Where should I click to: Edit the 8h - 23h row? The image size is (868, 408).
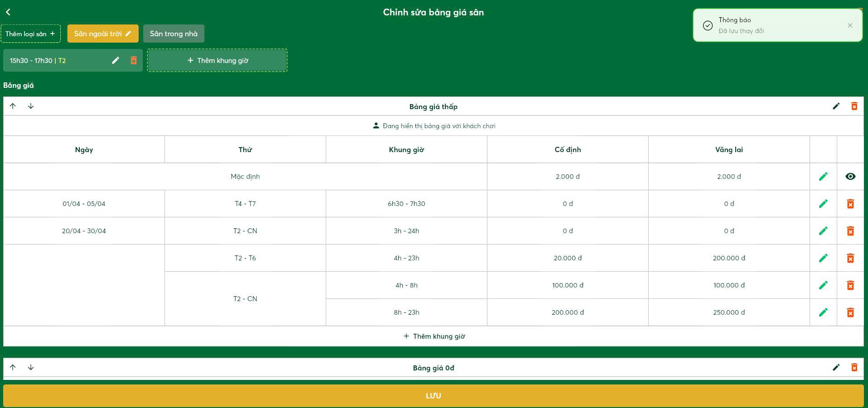coord(823,312)
